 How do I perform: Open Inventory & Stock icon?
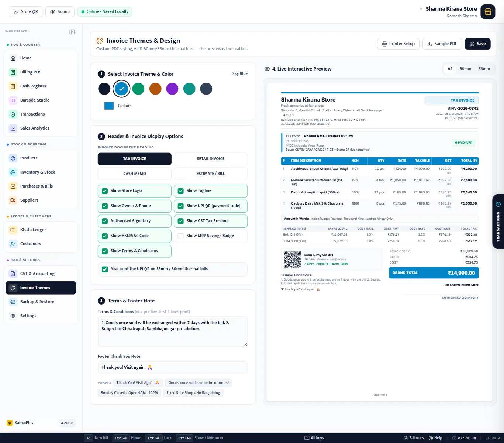[13, 172]
